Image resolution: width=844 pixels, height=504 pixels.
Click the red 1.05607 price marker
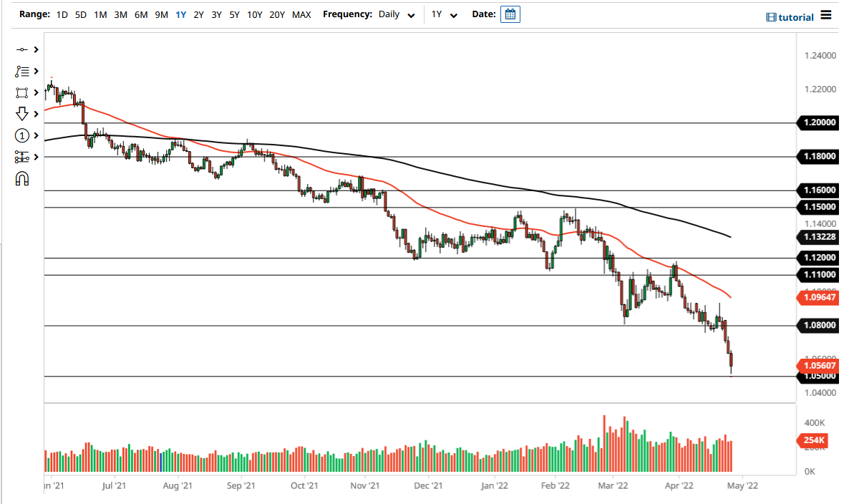coord(818,366)
